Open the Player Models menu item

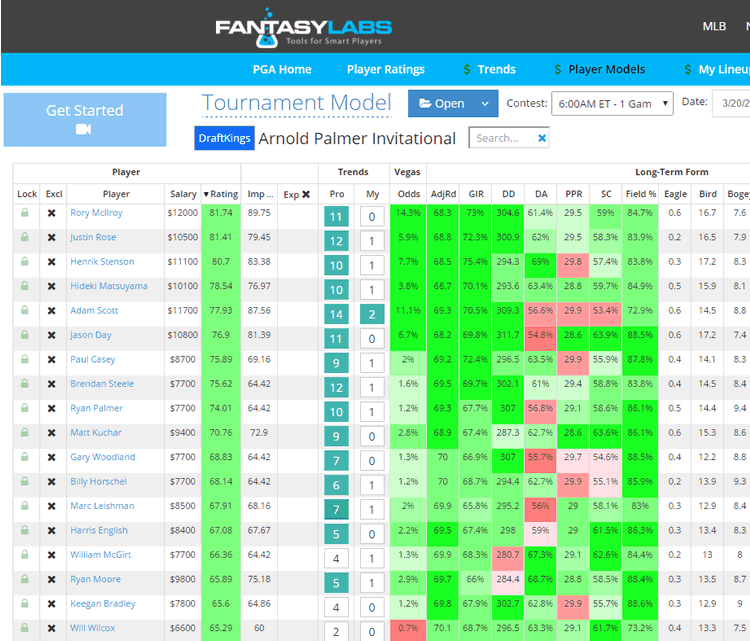(x=607, y=69)
